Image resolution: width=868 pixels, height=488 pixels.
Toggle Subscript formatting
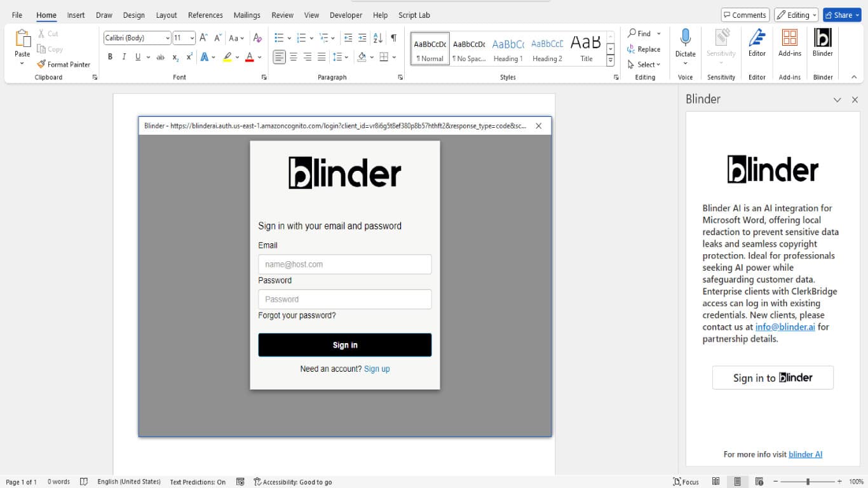tap(175, 57)
